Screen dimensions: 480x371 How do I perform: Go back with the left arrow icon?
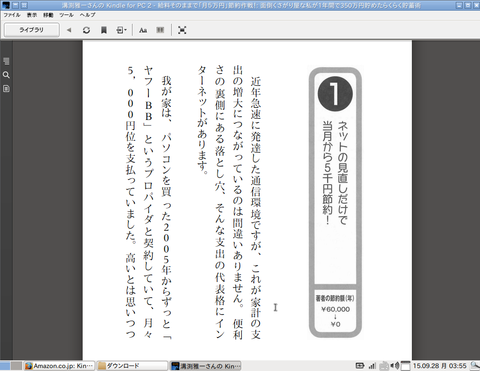click(x=69, y=30)
